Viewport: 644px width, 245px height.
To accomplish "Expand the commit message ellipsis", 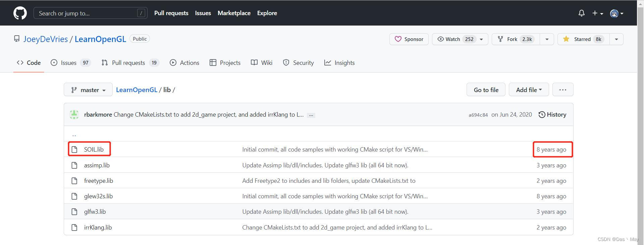I will pos(311,115).
